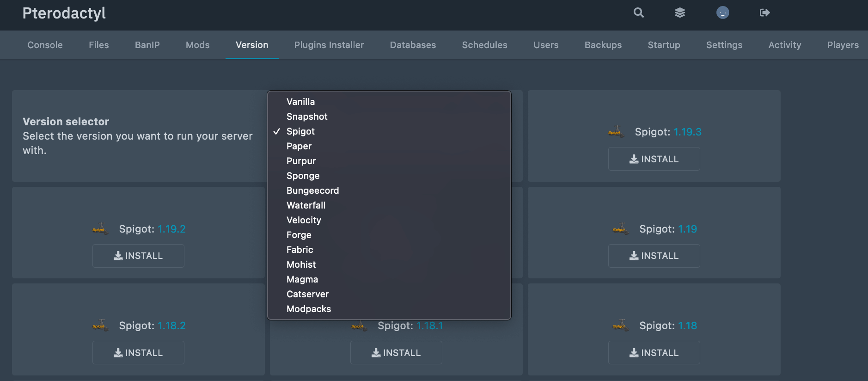This screenshot has height=381, width=868.
Task: Open the server list layers icon
Action: (679, 12)
